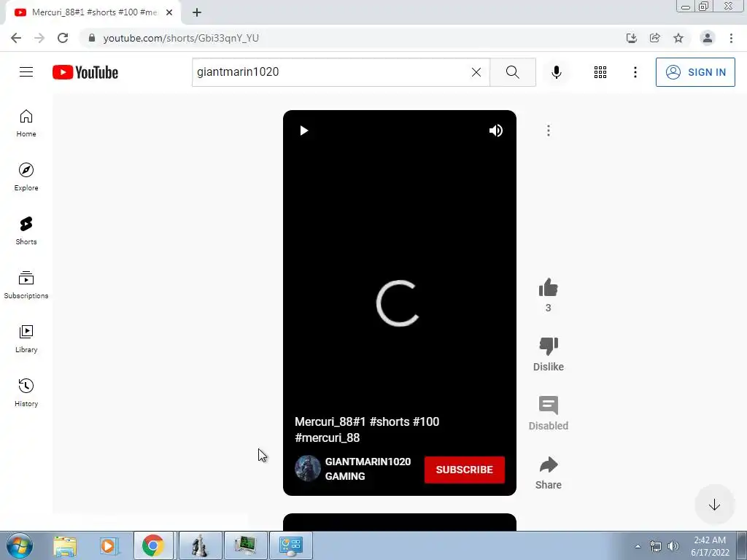Open the circuit-board monitor taskbar icon
This screenshot has height=560, width=747.
point(245,545)
